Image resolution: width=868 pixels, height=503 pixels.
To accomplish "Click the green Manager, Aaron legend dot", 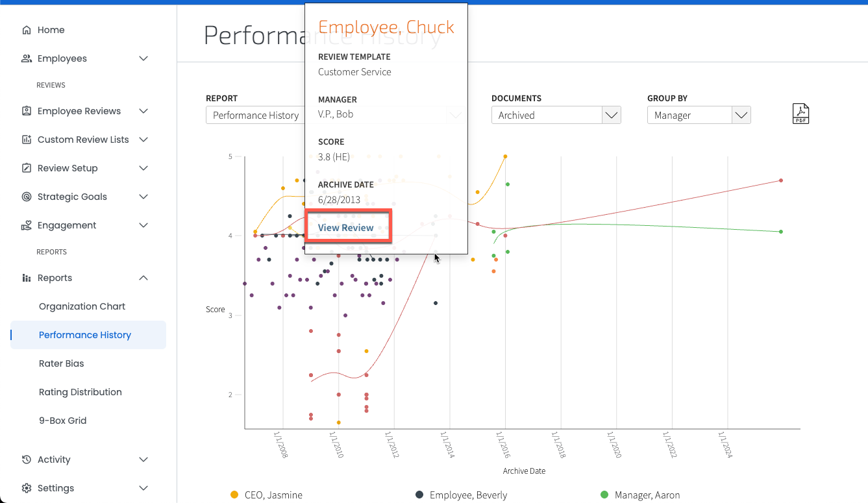I will [x=604, y=495].
